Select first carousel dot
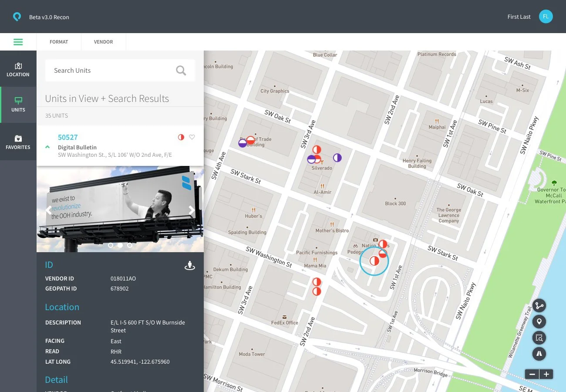Viewport: 566px width, 392px height. [x=111, y=245]
